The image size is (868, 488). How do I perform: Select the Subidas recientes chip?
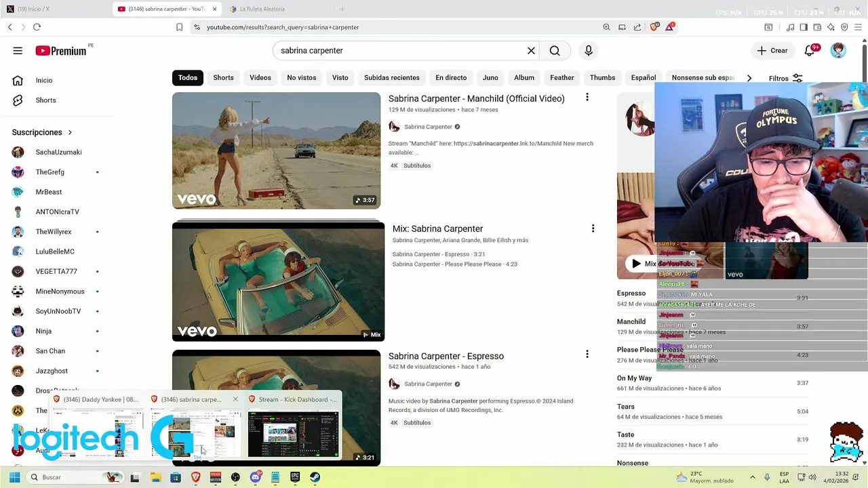(392, 78)
